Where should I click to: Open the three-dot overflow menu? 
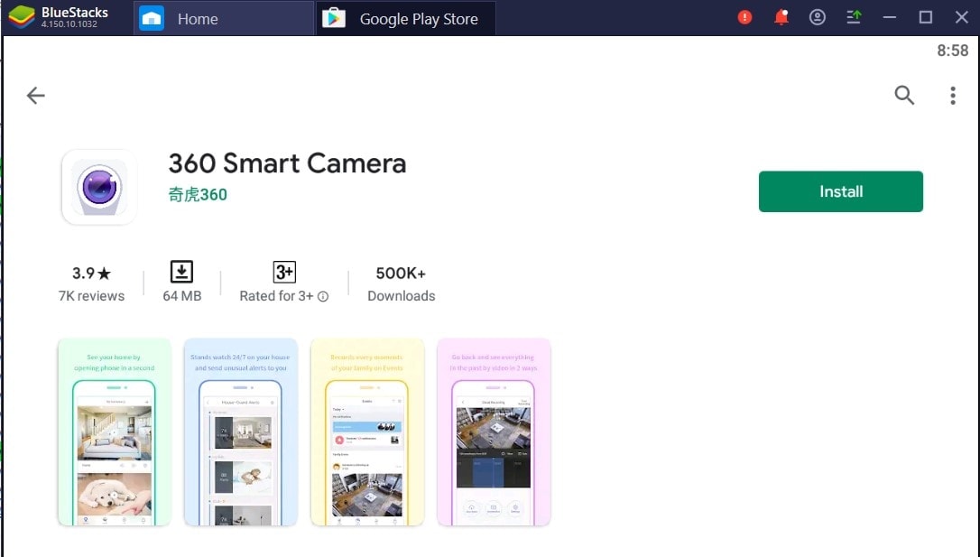coord(953,95)
